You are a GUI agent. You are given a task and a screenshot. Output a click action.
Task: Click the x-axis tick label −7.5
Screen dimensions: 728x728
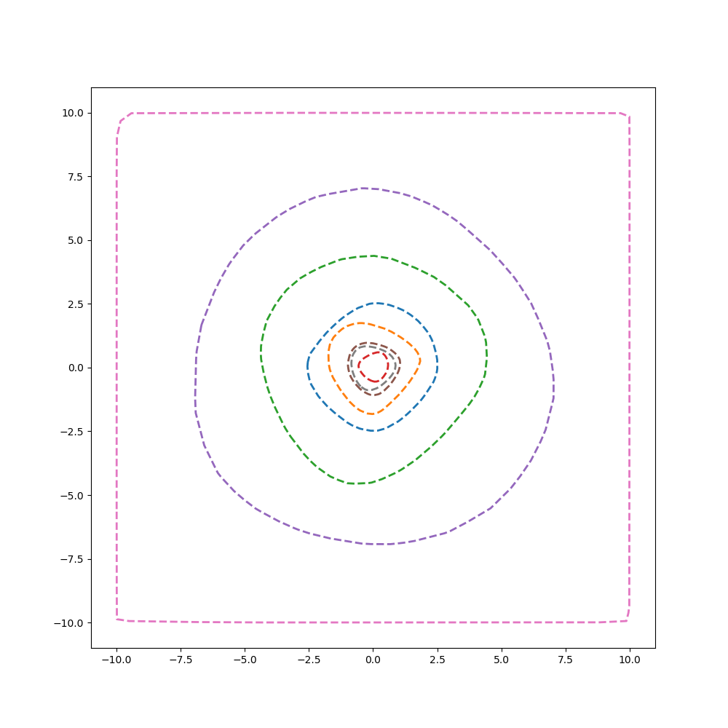[x=181, y=660]
